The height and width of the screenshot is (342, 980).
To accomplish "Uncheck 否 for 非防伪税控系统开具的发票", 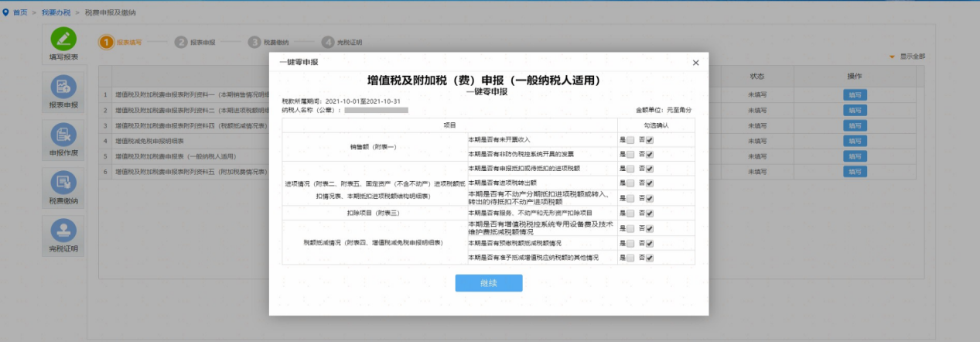I will [650, 154].
